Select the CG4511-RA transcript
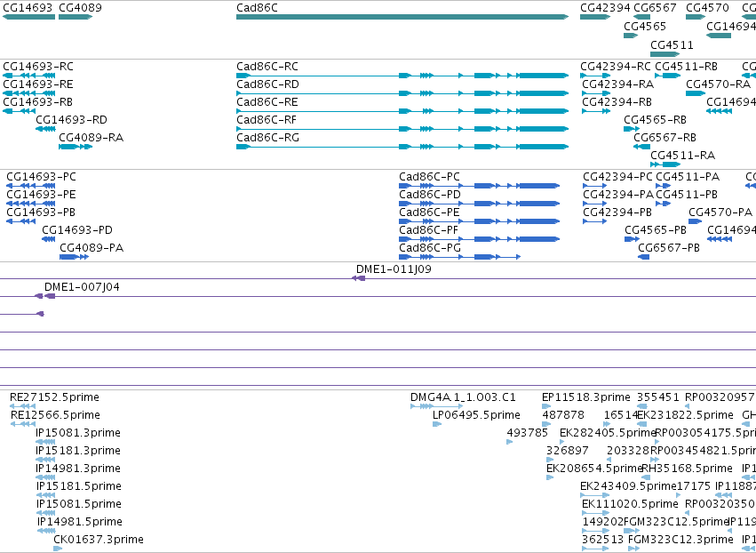 [x=665, y=164]
